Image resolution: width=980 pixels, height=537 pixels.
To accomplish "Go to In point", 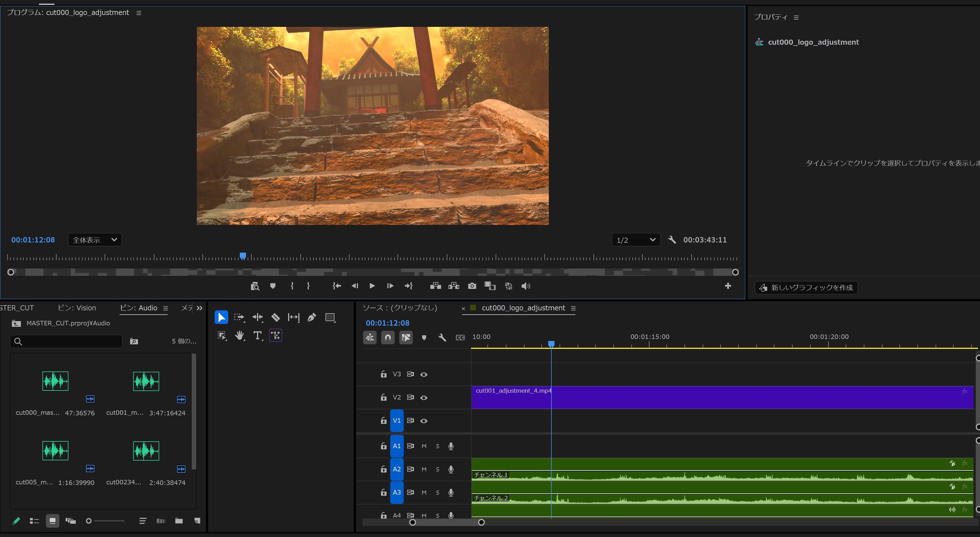I will [x=337, y=286].
